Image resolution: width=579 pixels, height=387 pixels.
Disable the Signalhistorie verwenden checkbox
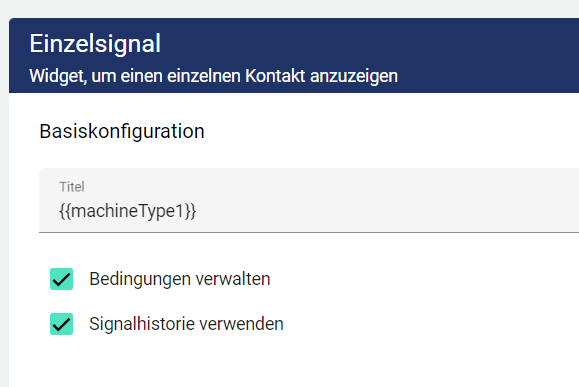pyautogui.click(x=61, y=324)
